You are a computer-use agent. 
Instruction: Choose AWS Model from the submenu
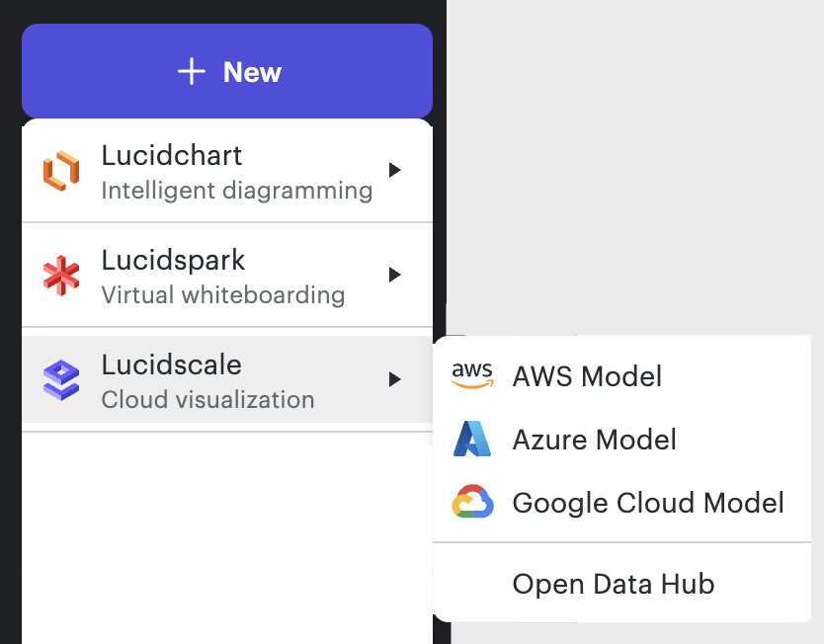pos(587,374)
